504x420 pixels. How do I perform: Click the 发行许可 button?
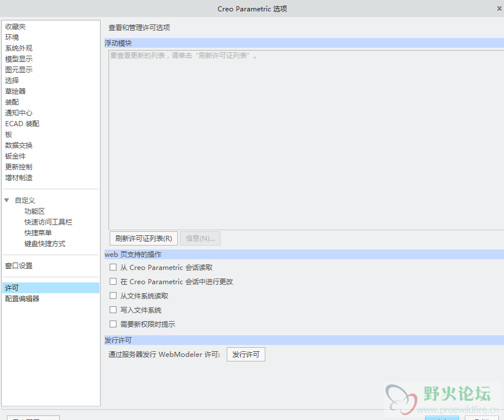[246, 355]
